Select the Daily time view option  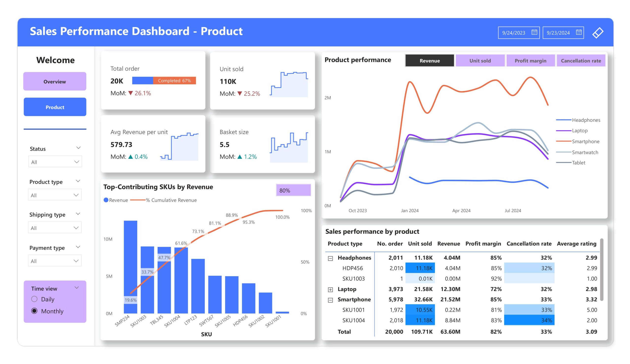pyautogui.click(x=34, y=299)
